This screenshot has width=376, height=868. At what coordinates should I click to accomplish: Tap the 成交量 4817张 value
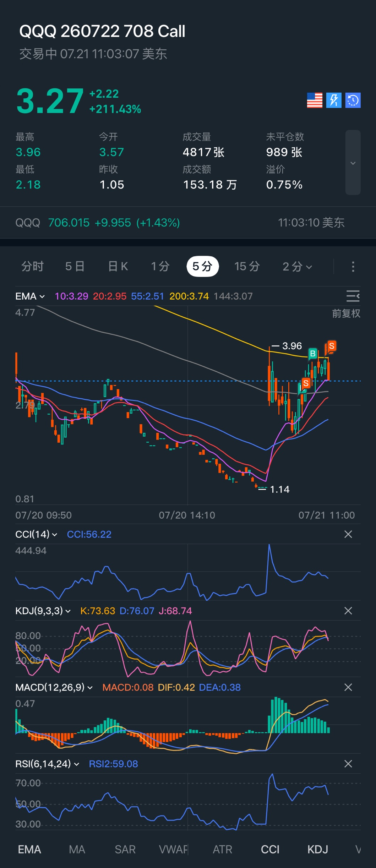click(x=203, y=152)
